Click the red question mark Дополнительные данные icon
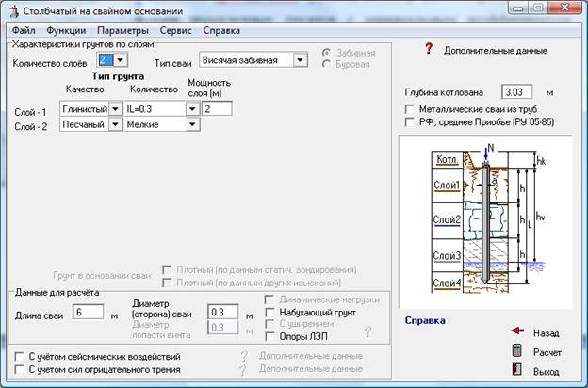 (x=428, y=49)
